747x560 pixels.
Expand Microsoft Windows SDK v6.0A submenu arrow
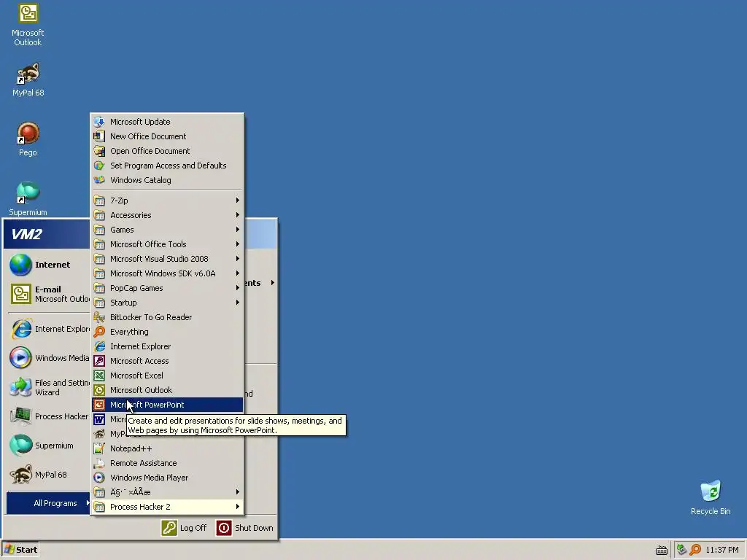[237, 273]
